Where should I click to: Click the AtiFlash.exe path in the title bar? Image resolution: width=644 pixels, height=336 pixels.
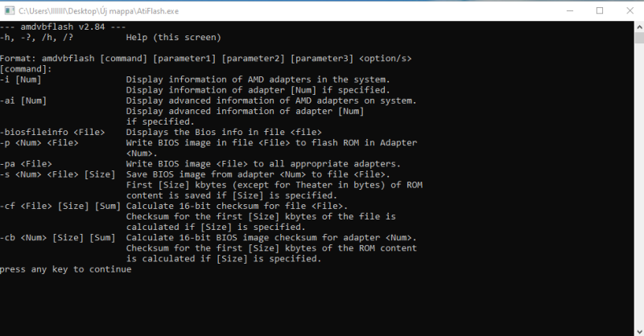pos(98,11)
